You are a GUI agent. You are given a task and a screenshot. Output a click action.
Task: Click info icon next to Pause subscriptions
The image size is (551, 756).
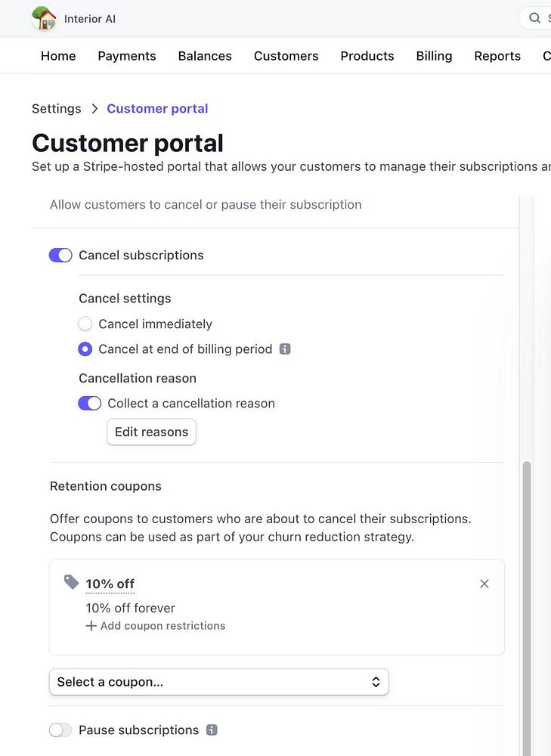pyautogui.click(x=212, y=730)
